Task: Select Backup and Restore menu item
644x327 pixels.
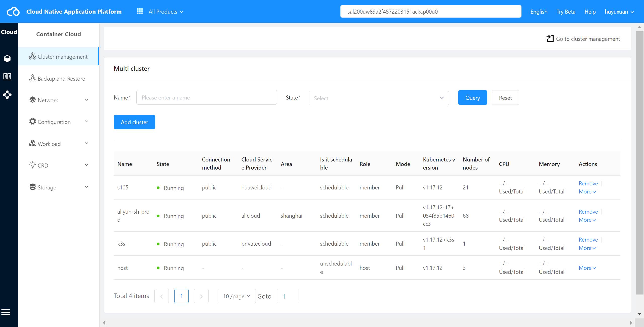Action: (x=59, y=79)
